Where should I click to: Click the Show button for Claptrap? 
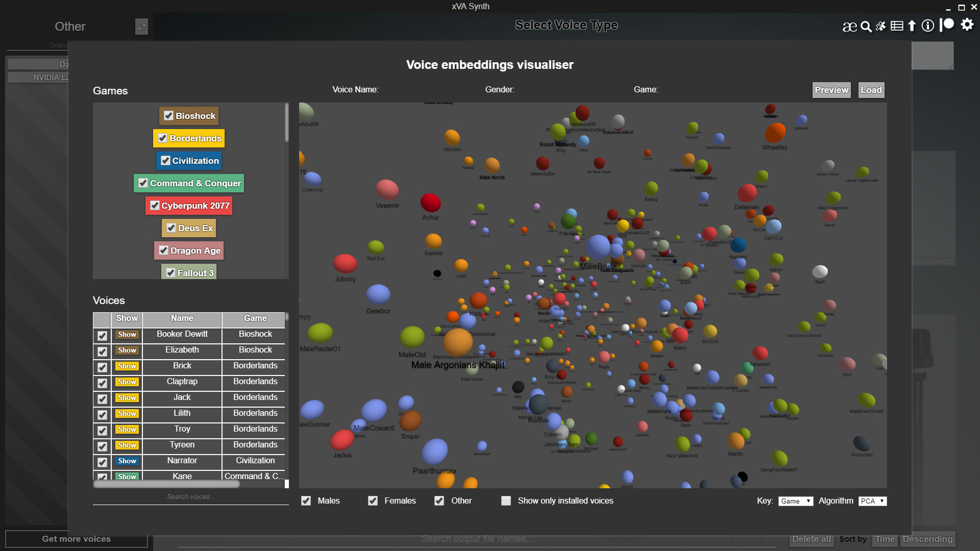click(x=127, y=382)
